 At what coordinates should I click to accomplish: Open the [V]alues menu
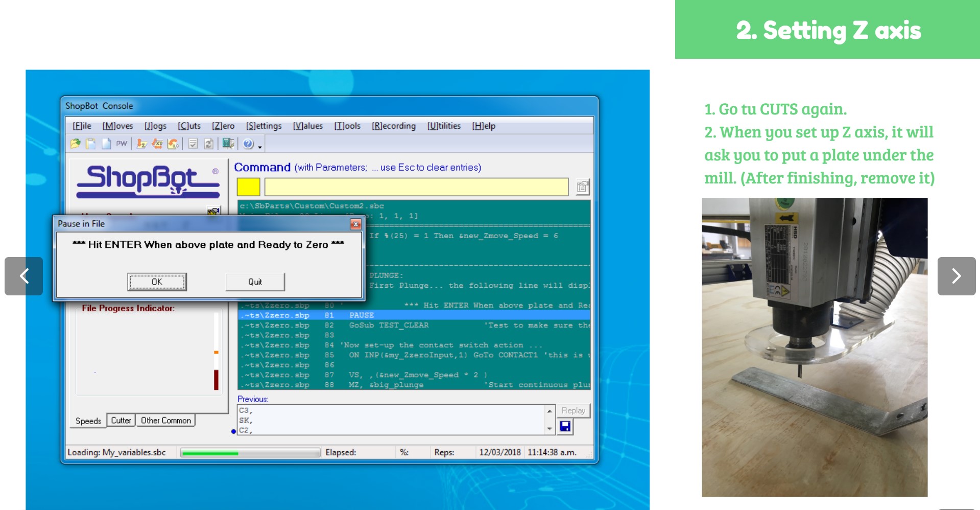(x=307, y=126)
